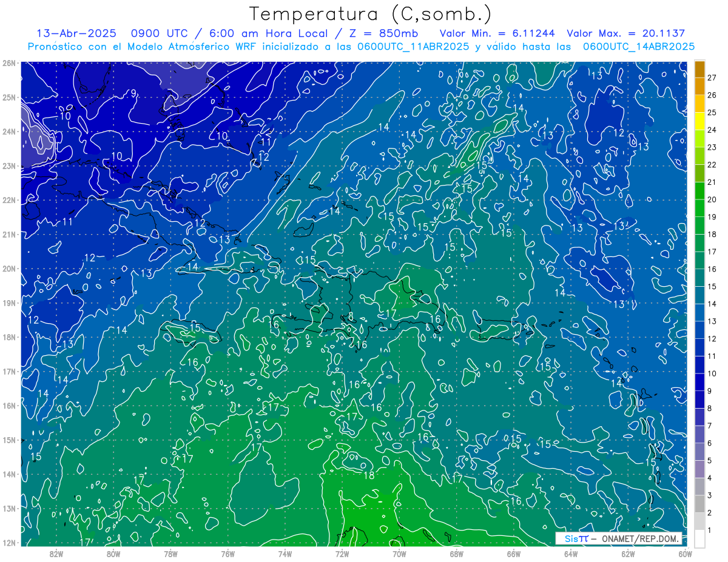
Task: Click the '60W' longitude axis label
Action: 684,553
